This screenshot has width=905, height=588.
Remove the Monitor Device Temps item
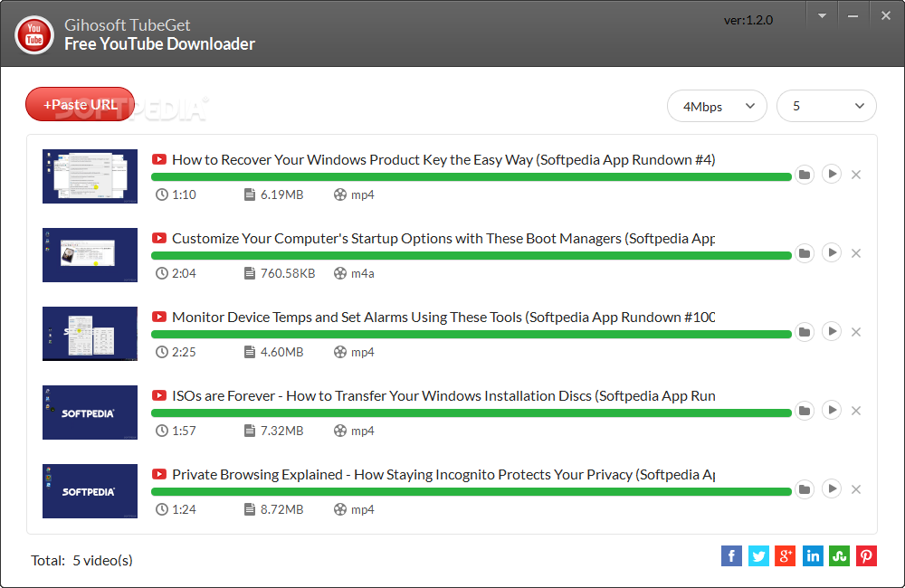[856, 332]
